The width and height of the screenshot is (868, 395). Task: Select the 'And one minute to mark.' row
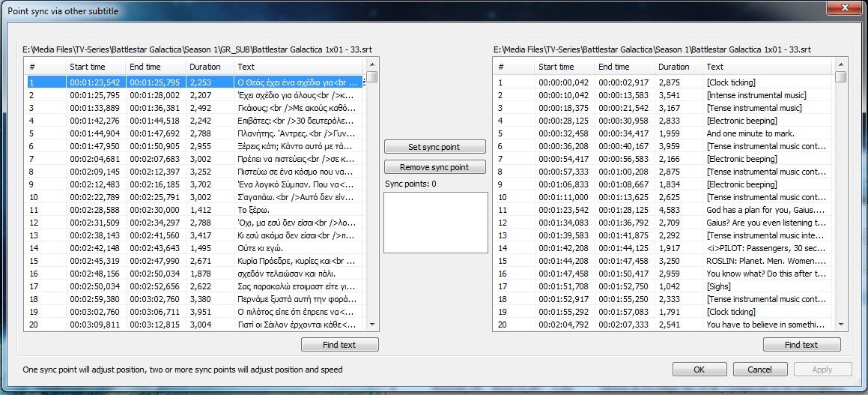(664, 133)
